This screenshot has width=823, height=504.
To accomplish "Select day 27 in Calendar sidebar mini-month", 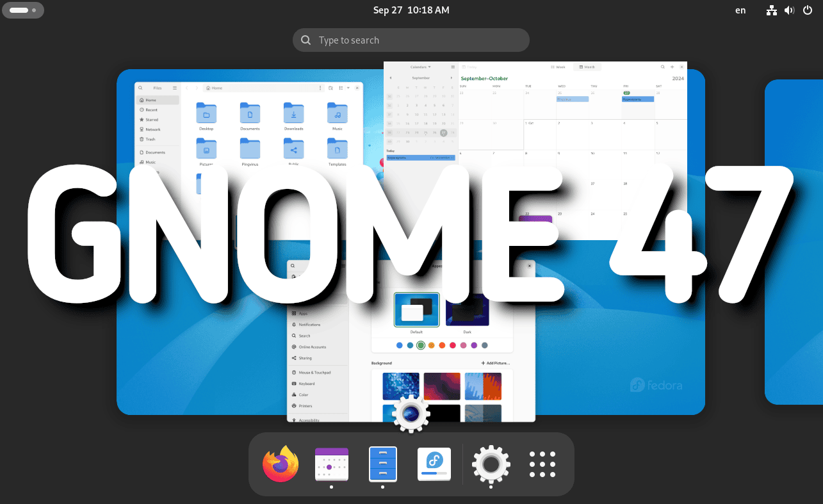I will pos(443,133).
